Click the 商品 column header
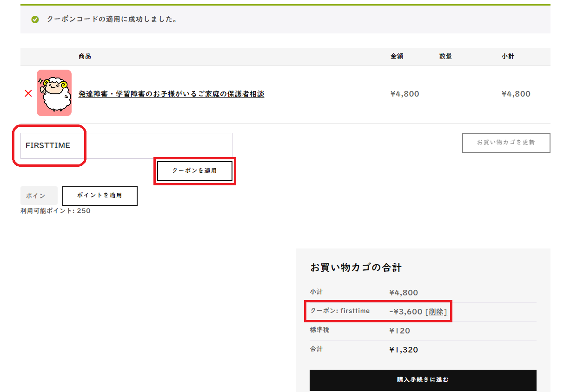 (85, 56)
